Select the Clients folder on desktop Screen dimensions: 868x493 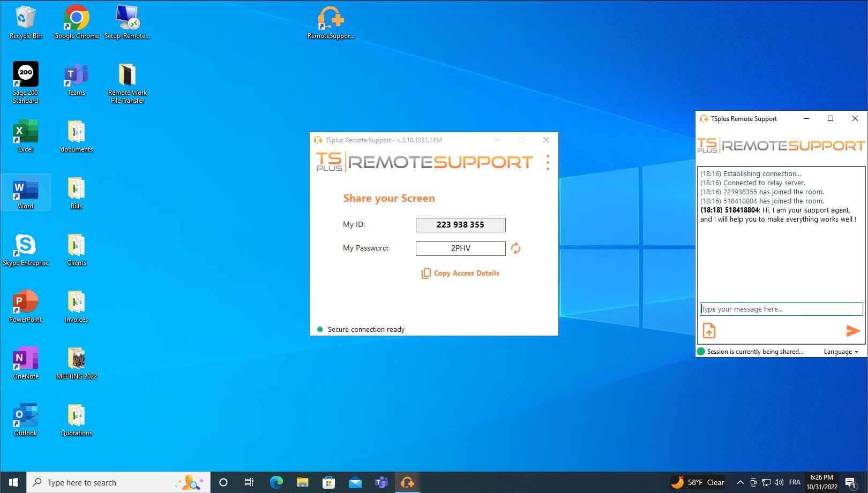[77, 249]
